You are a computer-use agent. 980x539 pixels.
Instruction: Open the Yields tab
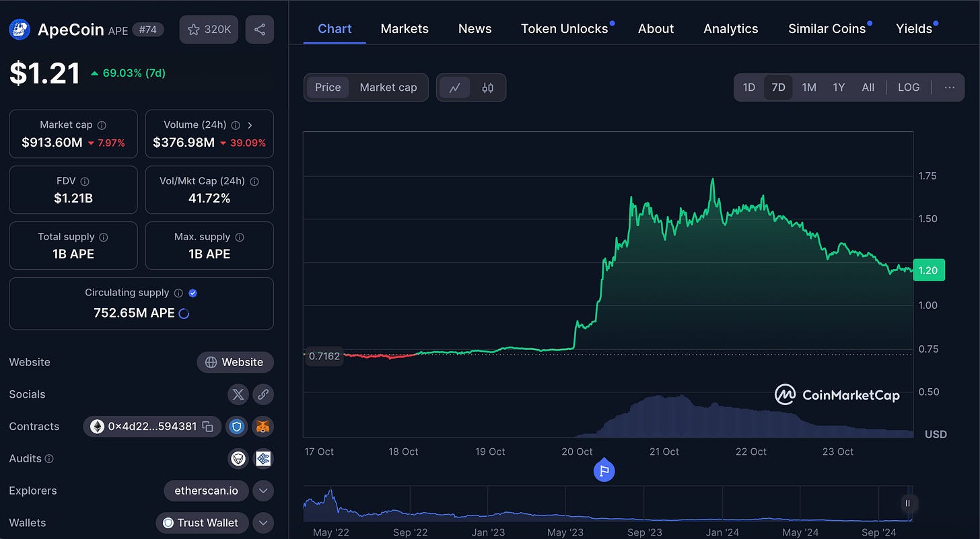pos(914,29)
